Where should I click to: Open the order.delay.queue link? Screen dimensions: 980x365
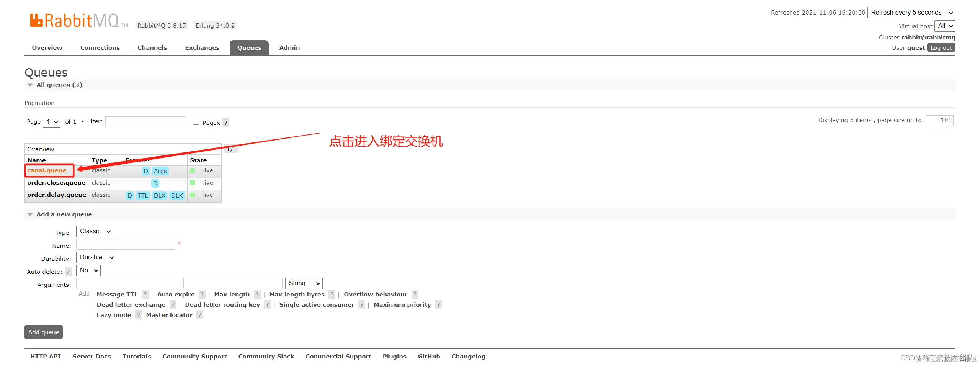(x=57, y=195)
